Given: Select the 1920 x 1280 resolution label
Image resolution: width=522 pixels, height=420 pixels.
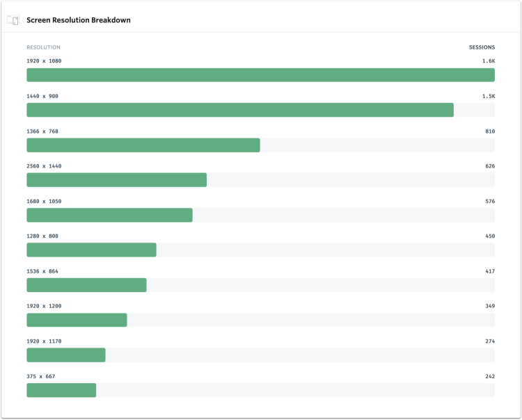Looking at the screenshot, I should [x=44, y=306].
